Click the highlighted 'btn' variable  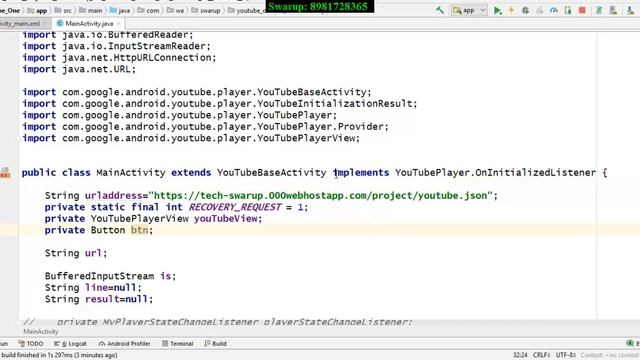[139, 230]
